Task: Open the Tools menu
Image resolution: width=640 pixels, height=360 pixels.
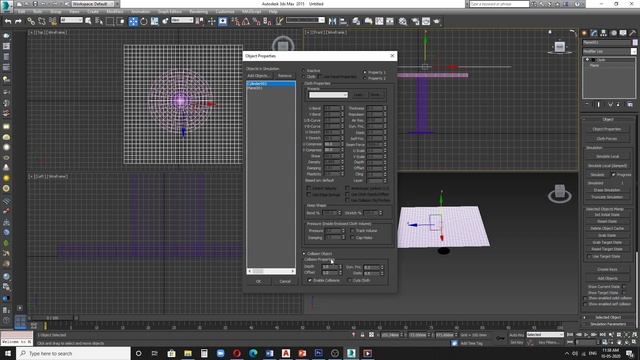Action: 38,12
